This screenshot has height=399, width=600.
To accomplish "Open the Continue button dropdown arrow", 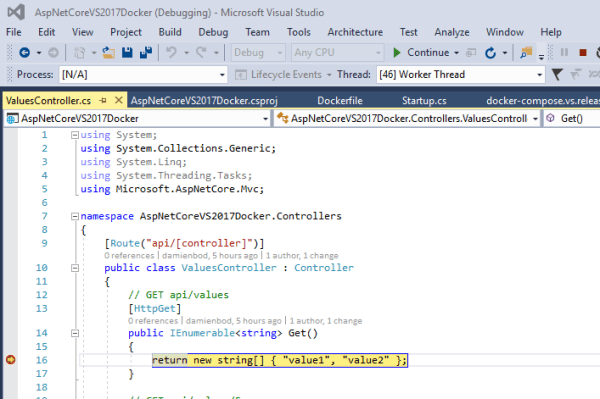I will point(456,53).
